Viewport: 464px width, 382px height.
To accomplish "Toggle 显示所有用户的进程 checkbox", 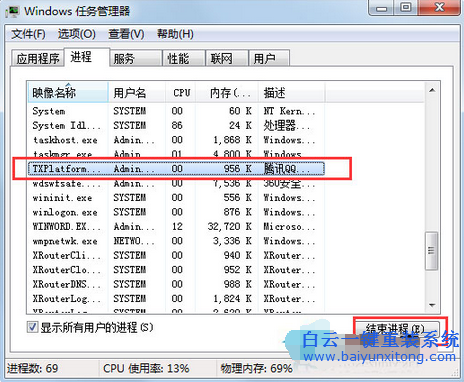I will coord(32,327).
